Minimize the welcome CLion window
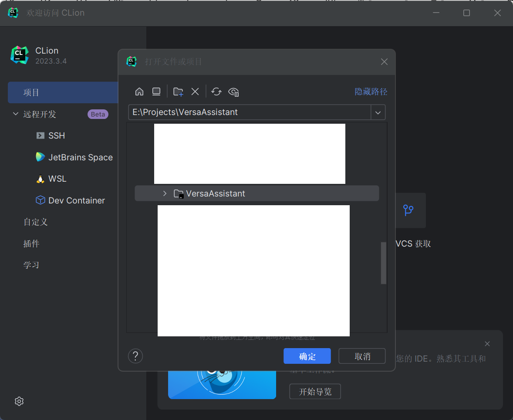513x420 pixels. (x=436, y=13)
